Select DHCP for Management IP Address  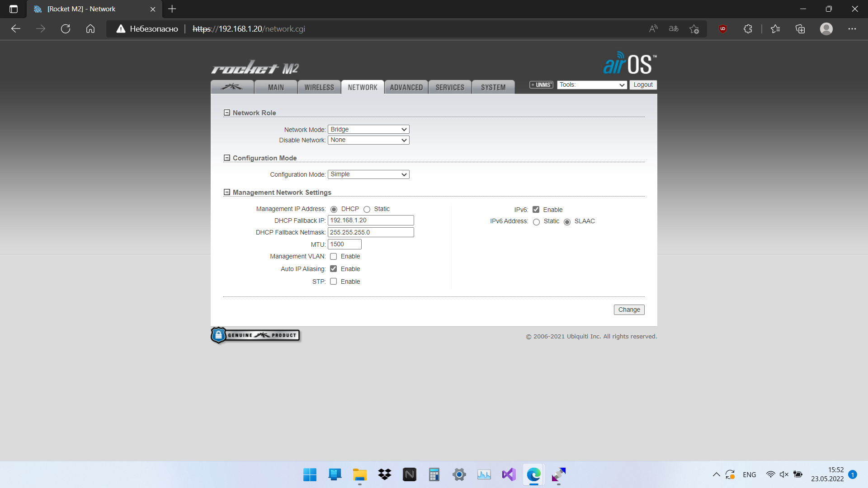(x=334, y=209)
